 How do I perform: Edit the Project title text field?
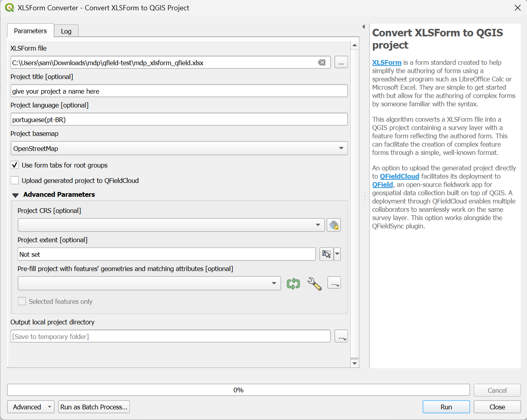(x=179, y=91)
